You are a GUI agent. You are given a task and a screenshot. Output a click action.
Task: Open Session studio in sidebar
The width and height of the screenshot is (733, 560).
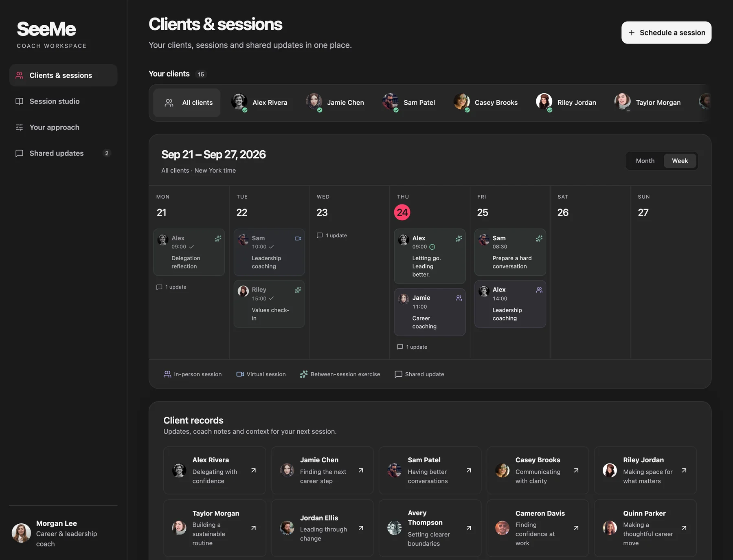[x=63, y=101]
